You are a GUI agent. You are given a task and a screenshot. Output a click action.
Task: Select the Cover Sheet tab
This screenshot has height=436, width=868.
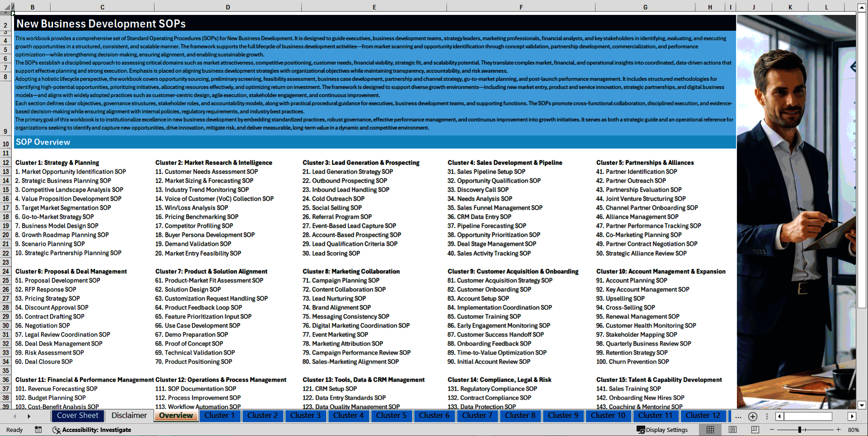77,416
